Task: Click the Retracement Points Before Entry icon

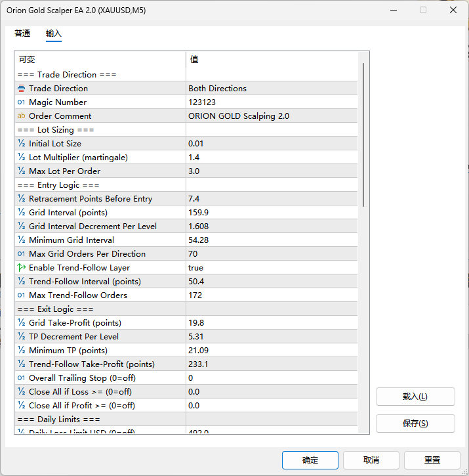Action: pos(21,199)
